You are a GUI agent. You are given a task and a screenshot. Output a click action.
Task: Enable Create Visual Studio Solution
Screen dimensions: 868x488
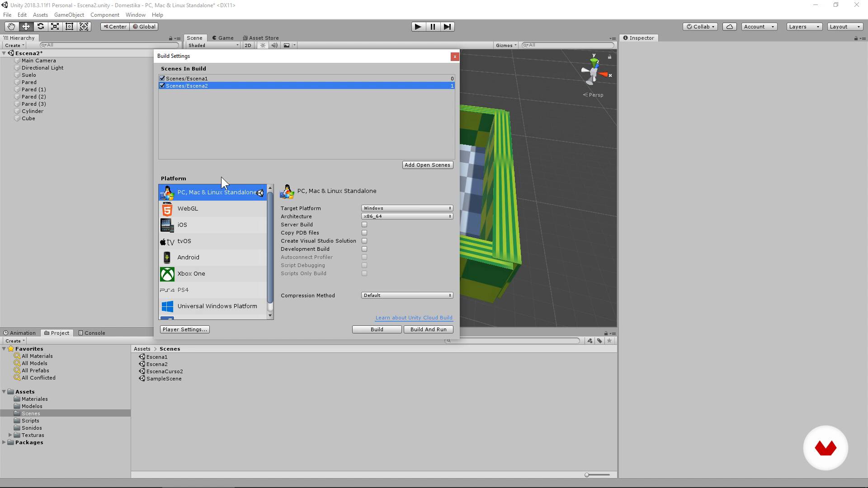point(364,241)
